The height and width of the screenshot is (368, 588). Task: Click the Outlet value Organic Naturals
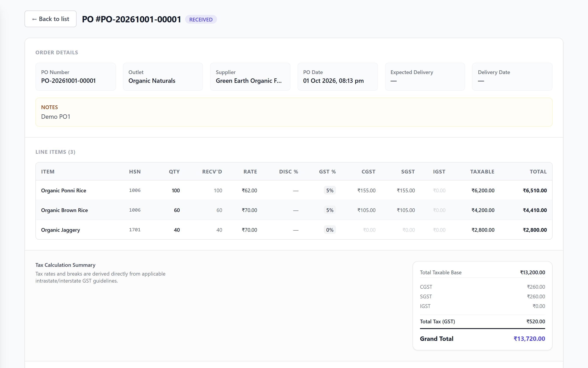pos(152,81)
